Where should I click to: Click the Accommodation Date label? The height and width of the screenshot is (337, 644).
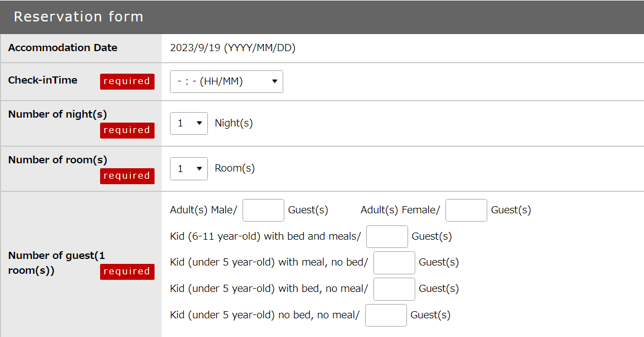tap(63, 48)
